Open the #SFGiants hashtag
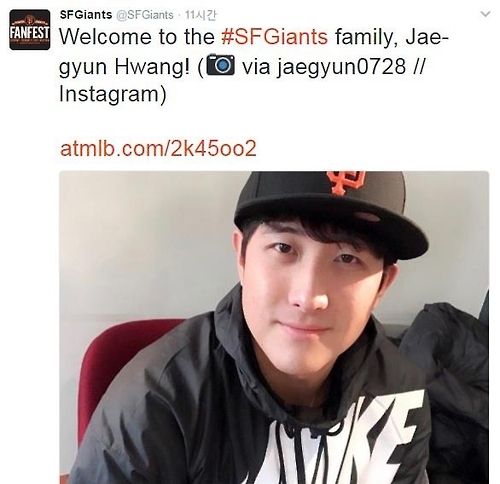Image resolution: width=500 pixels, height=484 pixels. 275,37
